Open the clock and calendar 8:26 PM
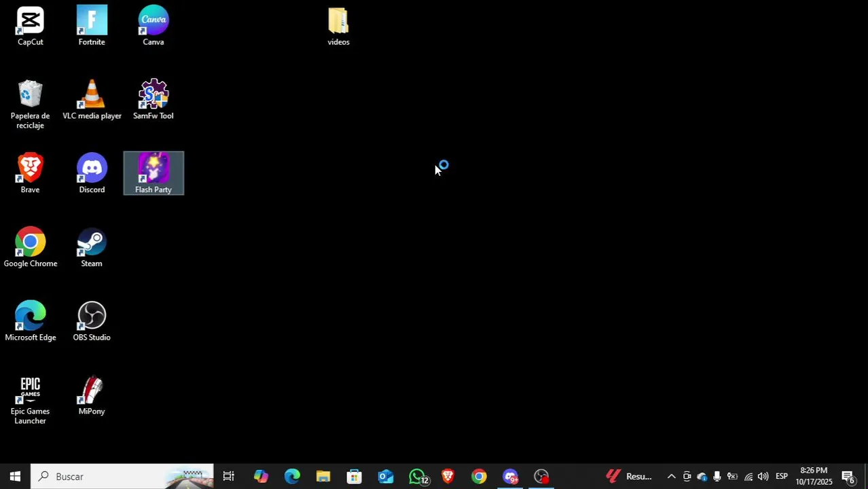The width and height of the screenshot is (868, 489). 814,477
